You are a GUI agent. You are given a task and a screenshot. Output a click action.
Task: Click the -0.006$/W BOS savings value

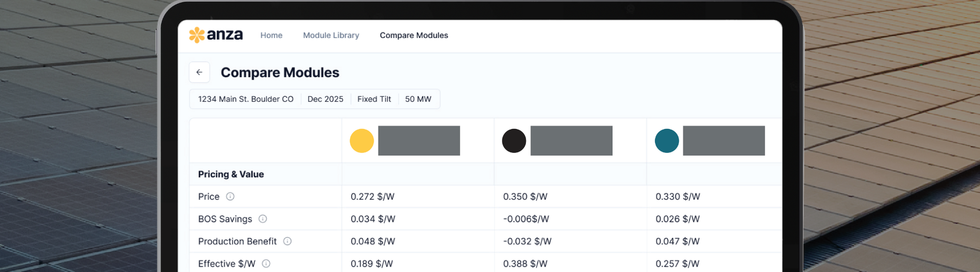click(x=526, y=219)
